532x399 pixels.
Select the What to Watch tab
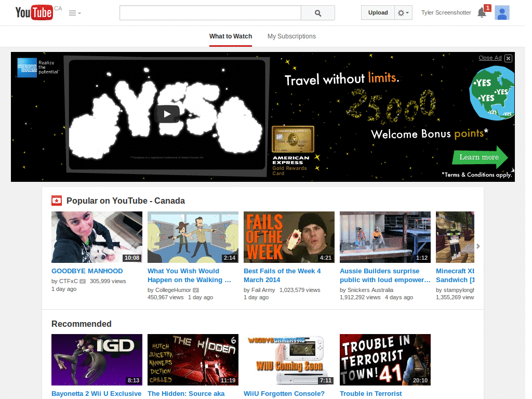click(231, 36)
